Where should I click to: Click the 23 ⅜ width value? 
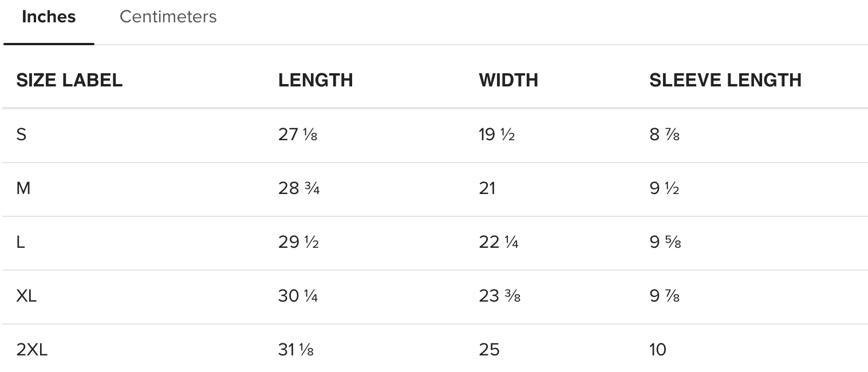pos(499,296)
